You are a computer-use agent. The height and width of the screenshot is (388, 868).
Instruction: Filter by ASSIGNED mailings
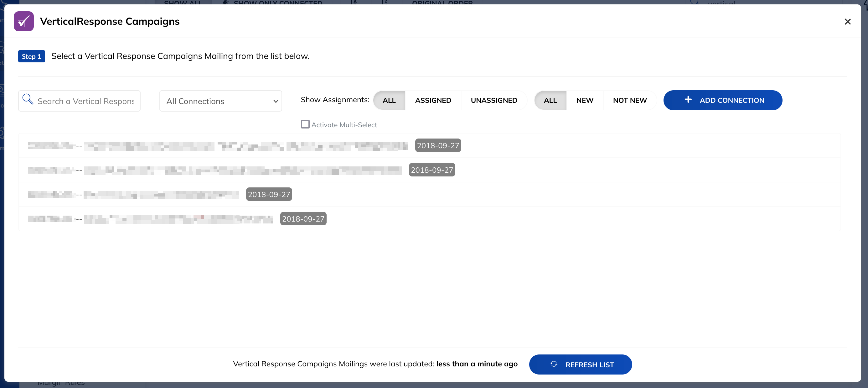(433, 100)
